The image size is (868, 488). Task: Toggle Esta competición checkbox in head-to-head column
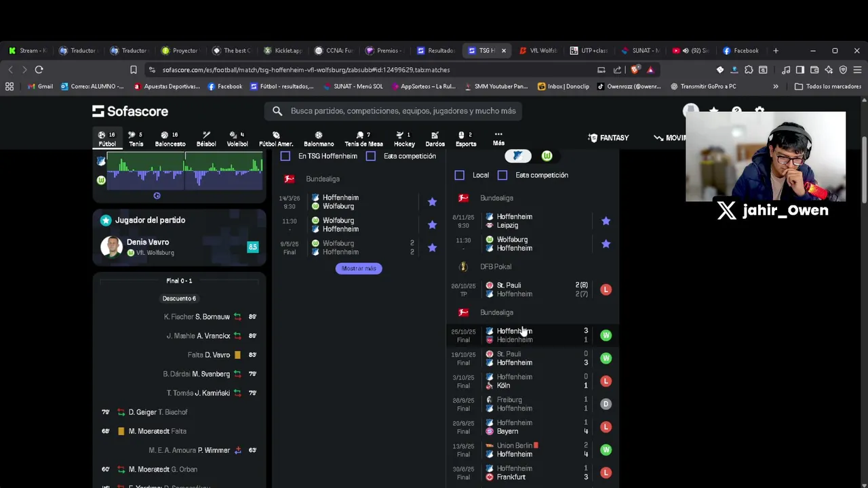(371, 156)
